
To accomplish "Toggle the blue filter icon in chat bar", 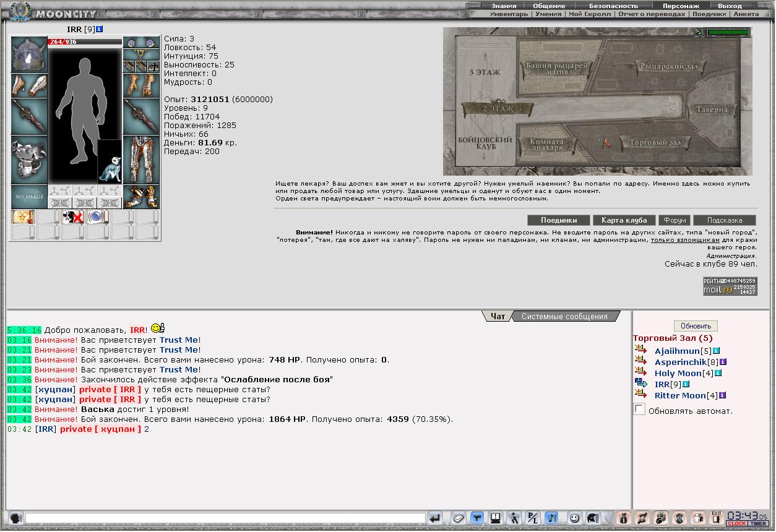I will click(476, 518).
